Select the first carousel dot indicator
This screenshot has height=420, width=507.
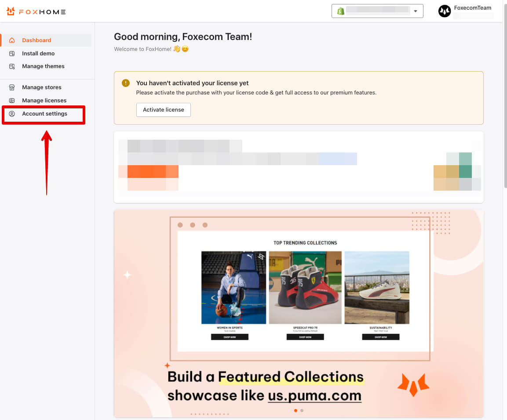coord(295,411)
